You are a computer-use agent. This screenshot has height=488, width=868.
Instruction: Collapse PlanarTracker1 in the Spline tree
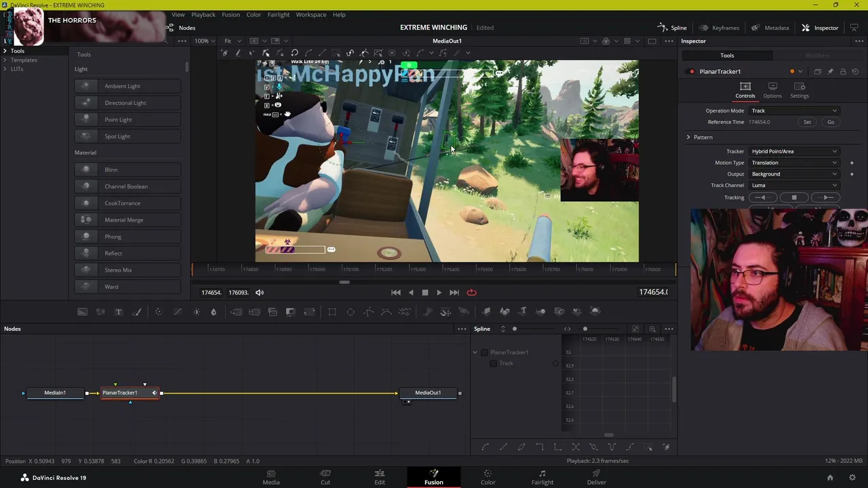(475, 352)
